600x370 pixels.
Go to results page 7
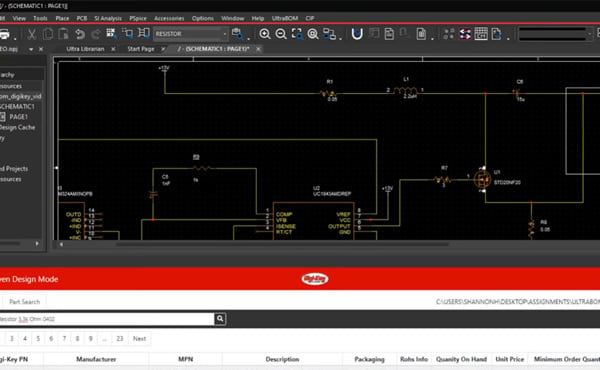click(64, 339)
